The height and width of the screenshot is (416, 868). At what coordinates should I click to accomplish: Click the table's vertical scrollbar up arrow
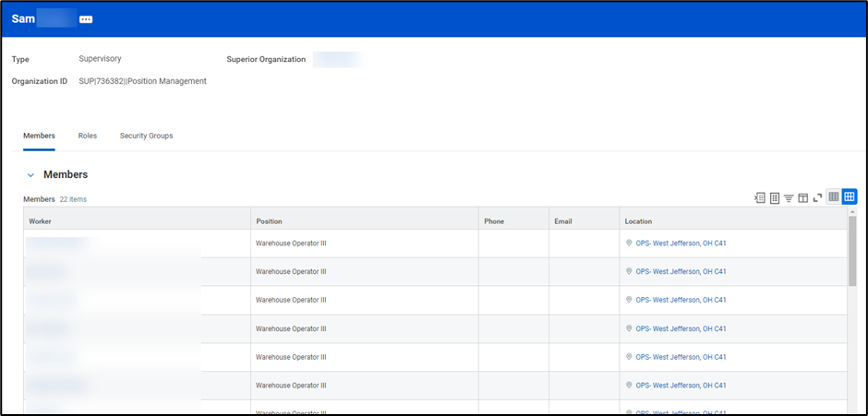point(852,212)
